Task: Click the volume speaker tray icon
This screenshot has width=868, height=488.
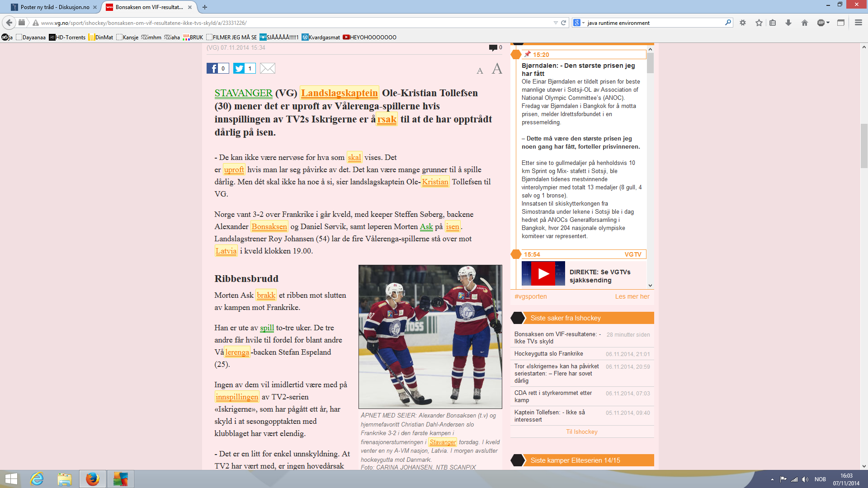Action: [805, 479]
